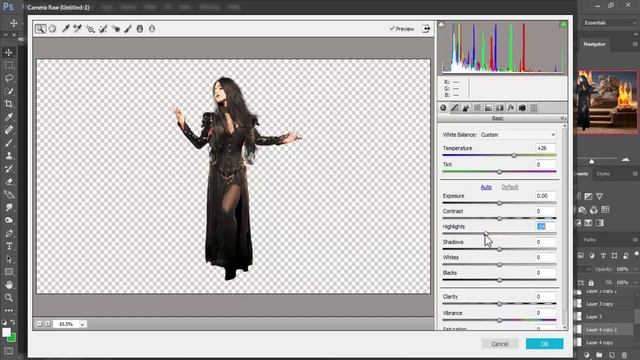The image size is (640, 360).
Task: Click the Default link
Action: [510, 187]
